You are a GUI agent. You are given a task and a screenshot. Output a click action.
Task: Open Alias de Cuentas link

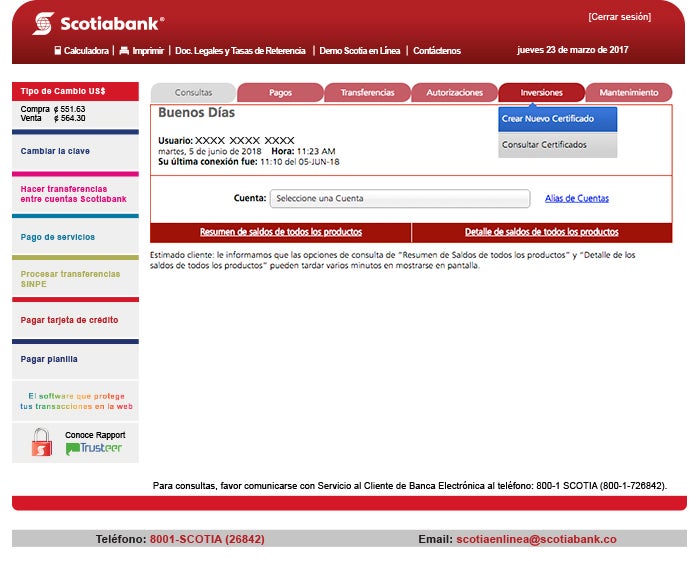(577, 198)
